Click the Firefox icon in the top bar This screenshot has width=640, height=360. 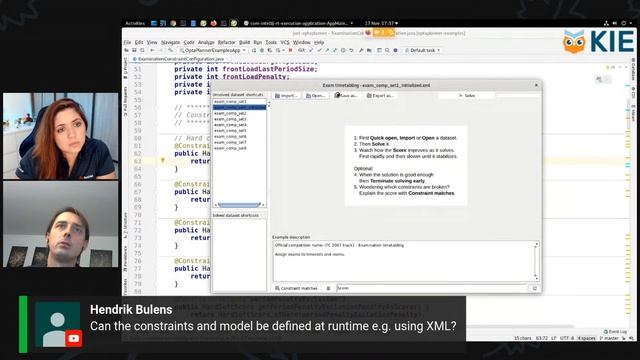213,23
